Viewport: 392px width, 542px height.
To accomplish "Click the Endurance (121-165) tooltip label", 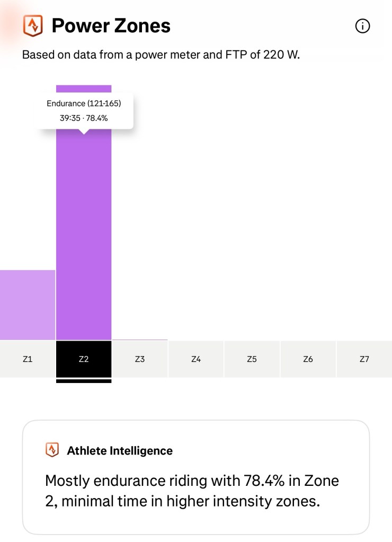I will point(84,104).
